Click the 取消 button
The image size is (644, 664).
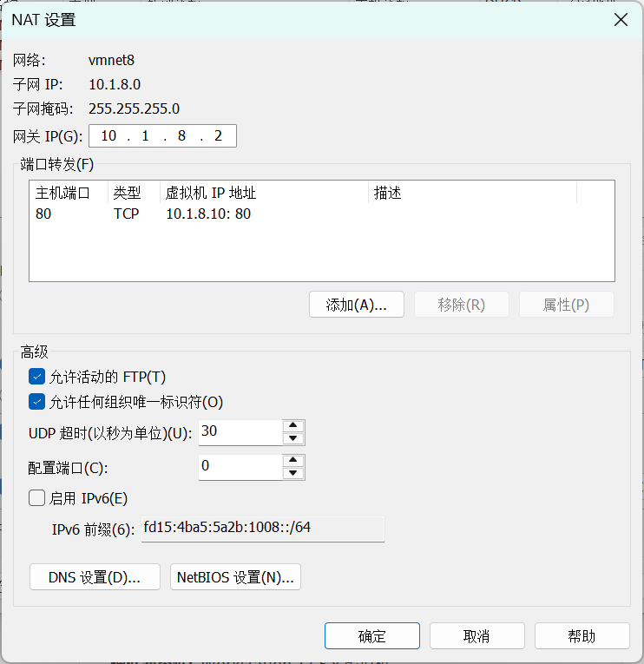477,635
